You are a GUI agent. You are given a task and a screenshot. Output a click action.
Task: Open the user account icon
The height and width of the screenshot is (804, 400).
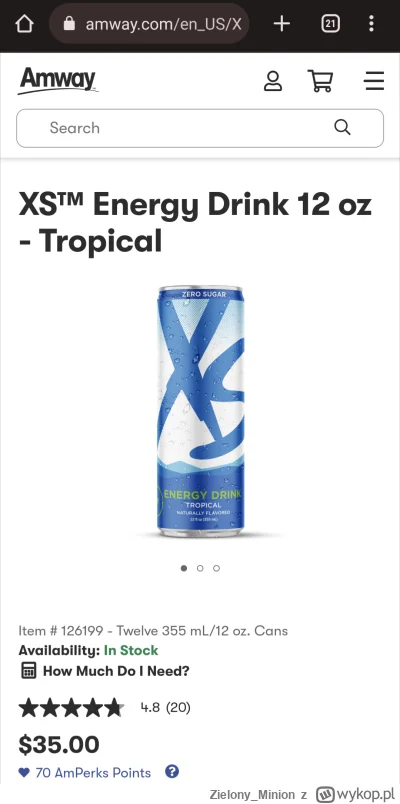point(273,81)
